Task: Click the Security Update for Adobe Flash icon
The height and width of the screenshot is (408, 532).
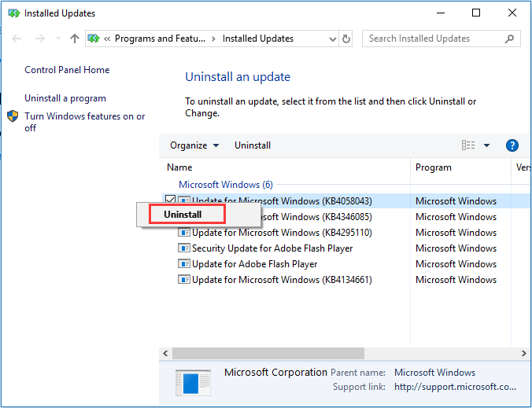Action: (184, 248)
